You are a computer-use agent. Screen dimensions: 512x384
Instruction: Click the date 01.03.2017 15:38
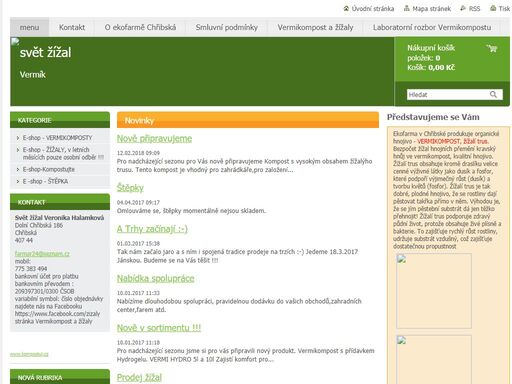(138, 244)
